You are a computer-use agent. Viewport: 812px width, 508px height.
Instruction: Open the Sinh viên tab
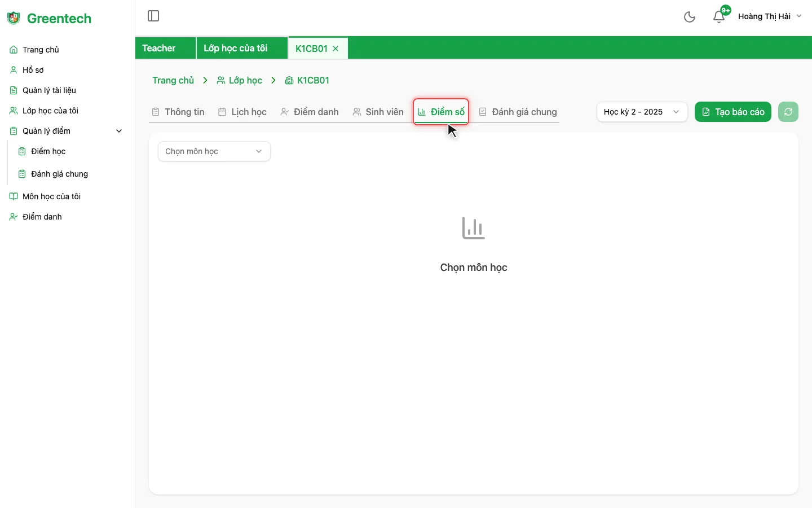[378, 112]
